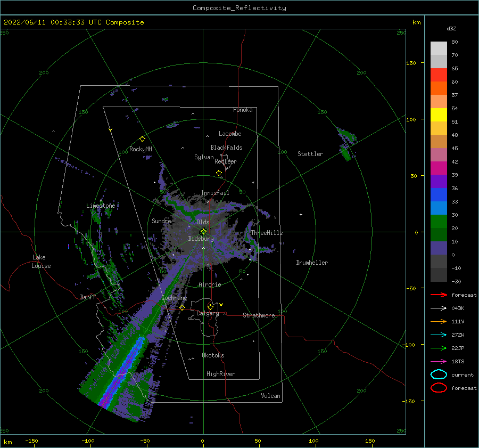The height and width of the screenshot is (448, 479).
Task: Click the Stettler city label
Action: 310,154
